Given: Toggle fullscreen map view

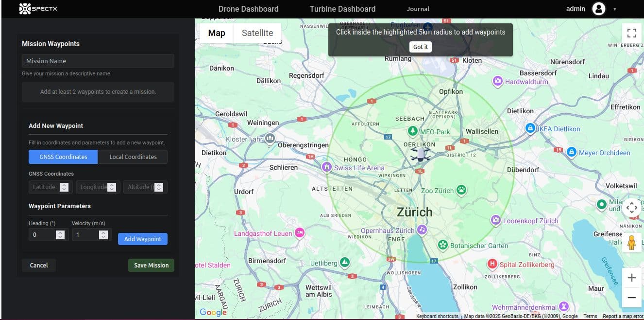Looking at the screenshot, I should pyautogui.click(x=631, y=33).
